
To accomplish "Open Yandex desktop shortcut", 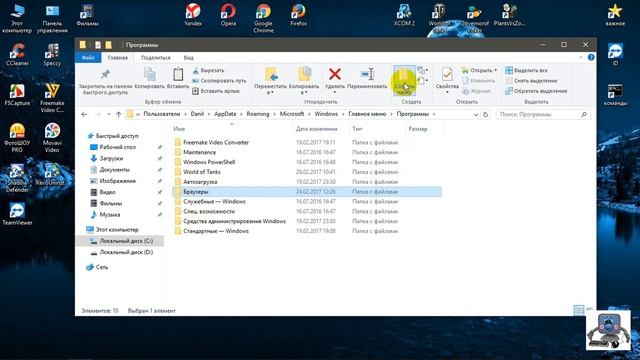I will click(193, 16).
